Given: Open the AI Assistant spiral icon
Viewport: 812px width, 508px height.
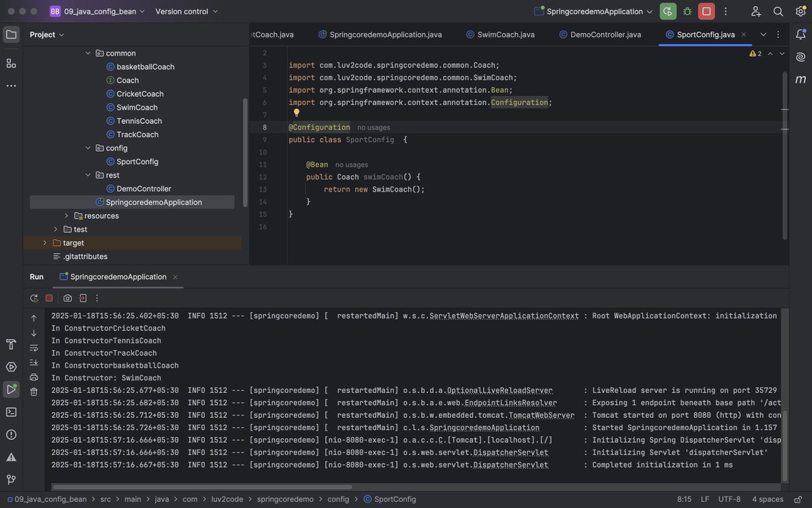Looking at the screenshot, I should pos(801,57).
